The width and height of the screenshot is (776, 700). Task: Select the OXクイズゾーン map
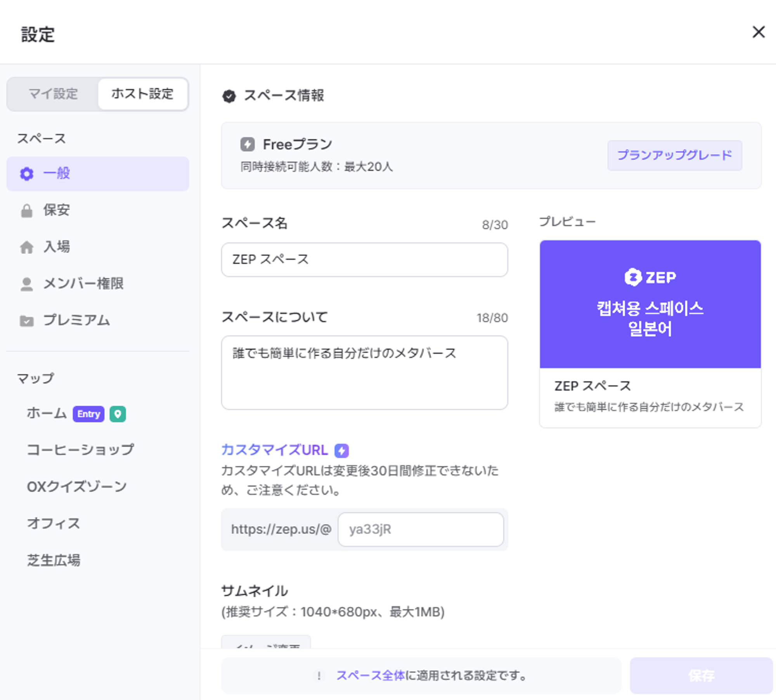(77, 487)
